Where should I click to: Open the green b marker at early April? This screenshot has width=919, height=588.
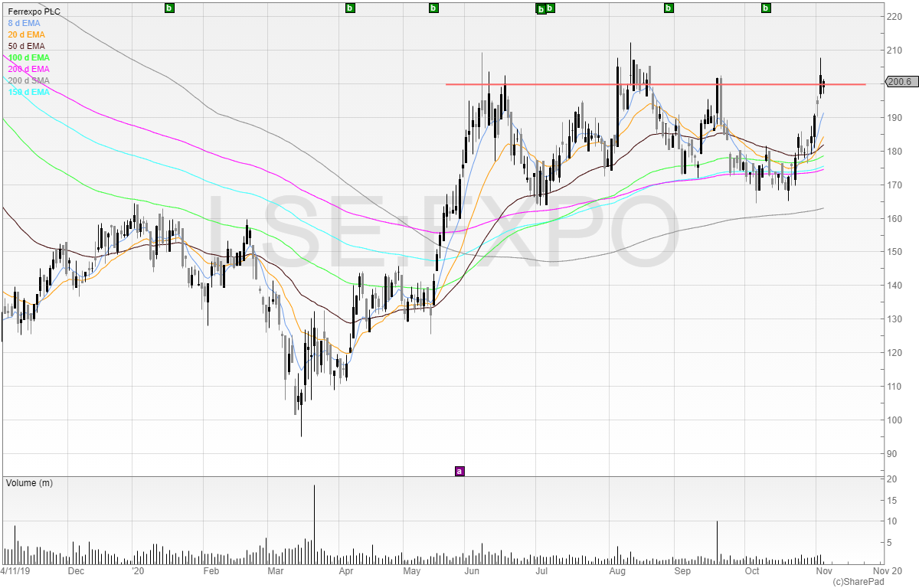(350, 8)
